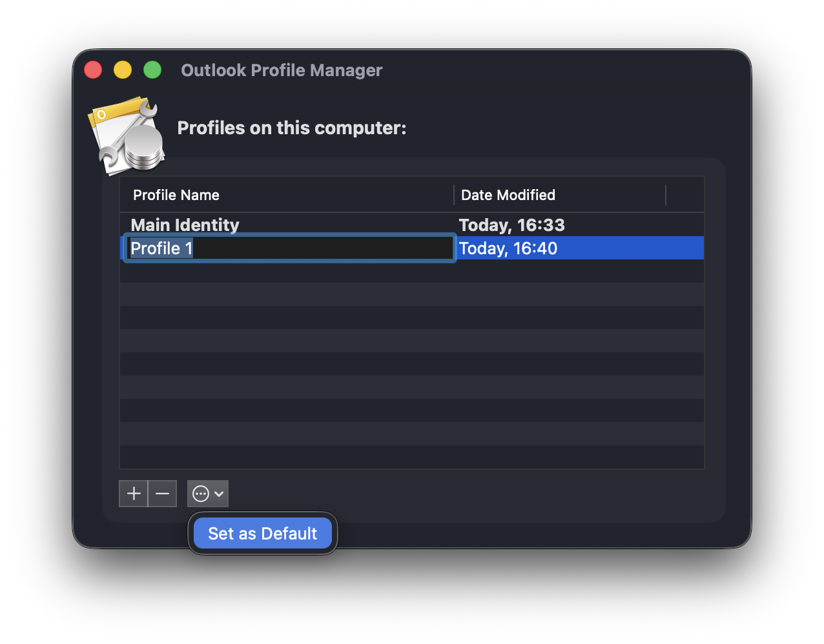This screenshot has height=644, width=824.
Task: Add a new profile with plus button
Action: coord(134,494)
